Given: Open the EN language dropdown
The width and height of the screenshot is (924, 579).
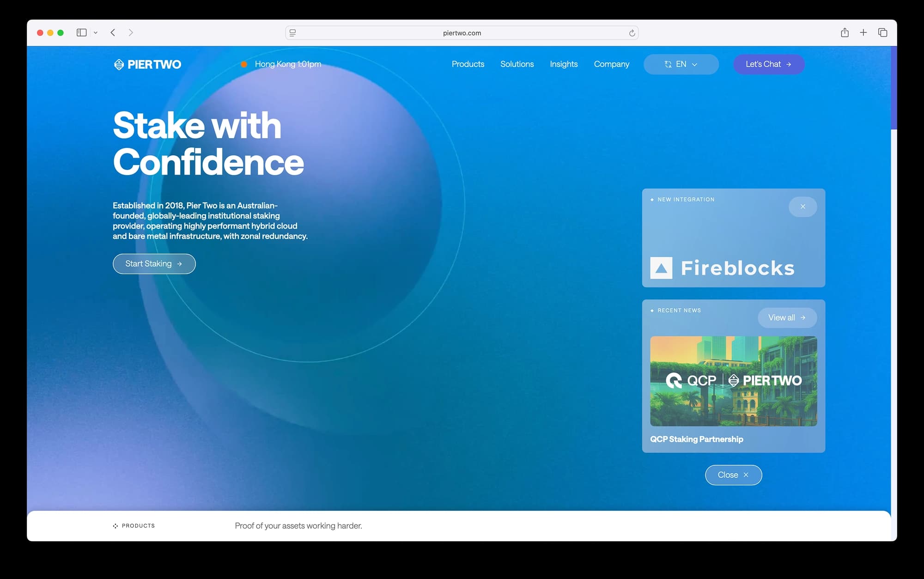Looking at the screenshot, I should (681, 64).
